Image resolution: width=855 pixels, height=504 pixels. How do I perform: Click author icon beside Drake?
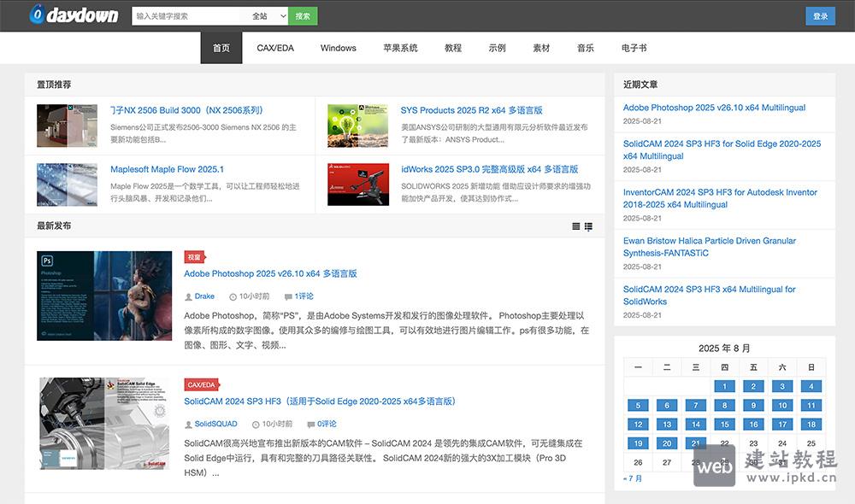click(x=189, y=297)
